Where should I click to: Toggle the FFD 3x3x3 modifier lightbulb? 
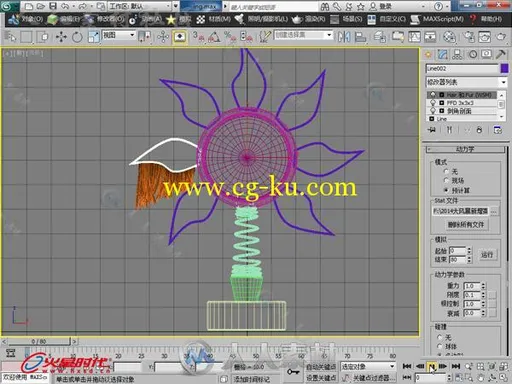[433, 103]
